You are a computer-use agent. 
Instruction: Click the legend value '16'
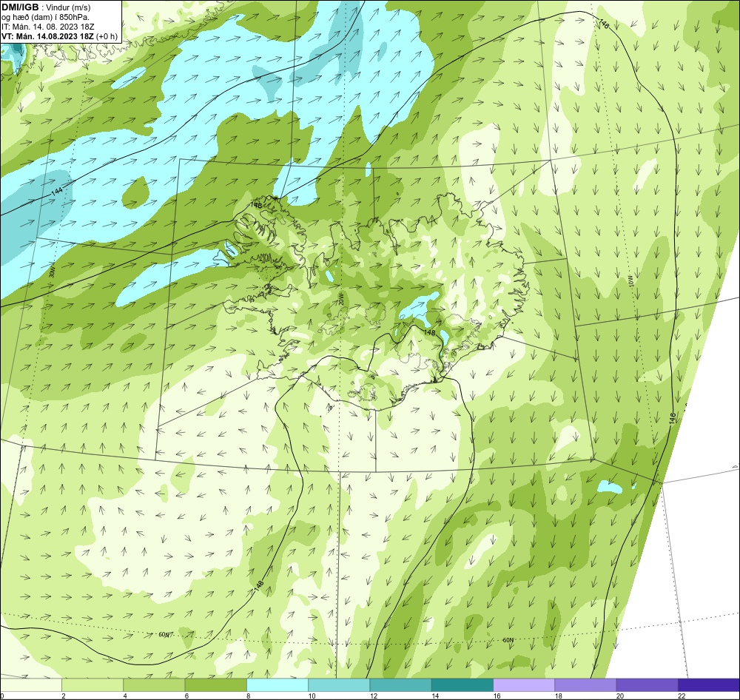coord(497,696)
